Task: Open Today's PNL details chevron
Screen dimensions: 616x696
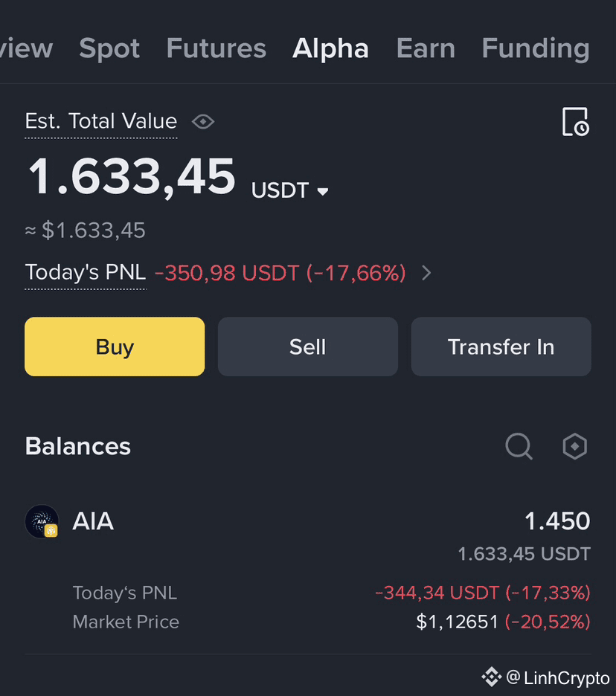Action: coord(426,273)
